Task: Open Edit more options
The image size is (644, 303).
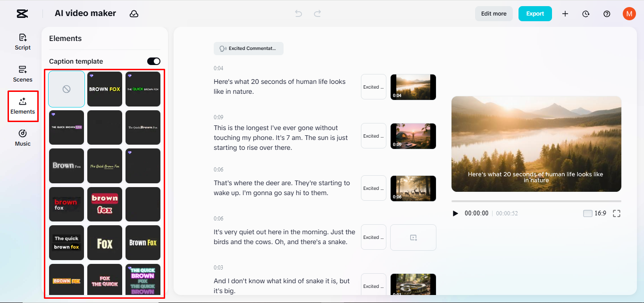Action: (x=493, y=14)
